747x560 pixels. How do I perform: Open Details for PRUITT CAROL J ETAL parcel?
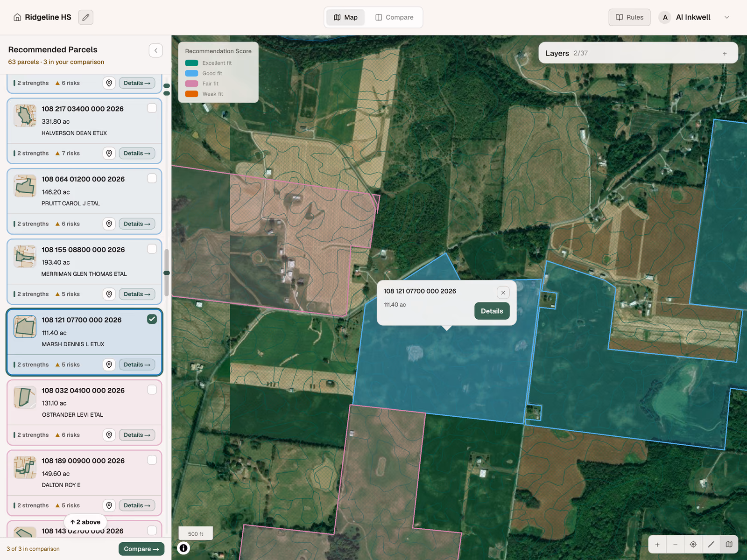(137, 224)
